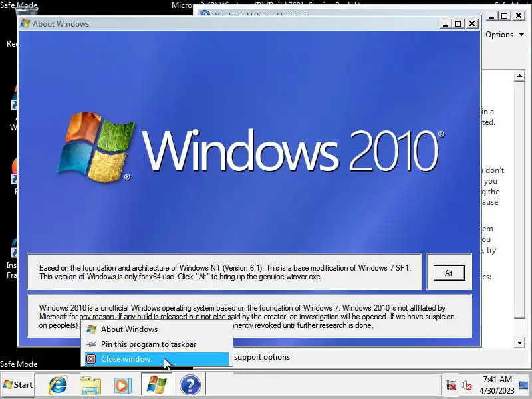Screen dimensions: 532x399
Task: Choose Close window from the jump list
Action: coord(157,359)
